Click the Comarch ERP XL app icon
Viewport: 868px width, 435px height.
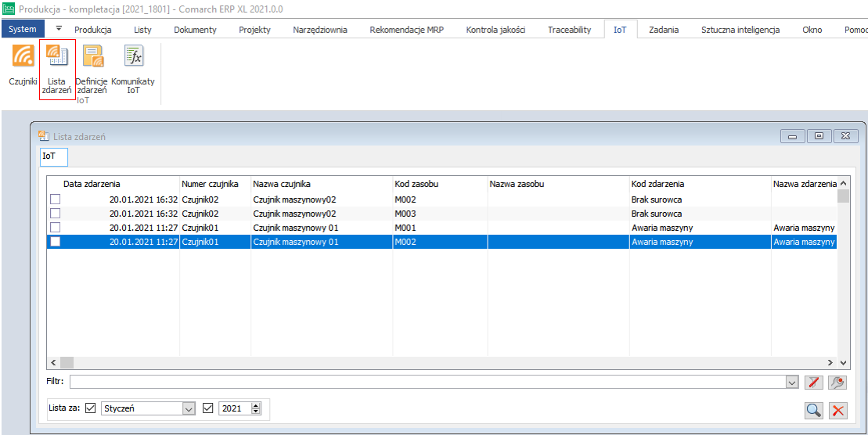(x=9, y=8)
